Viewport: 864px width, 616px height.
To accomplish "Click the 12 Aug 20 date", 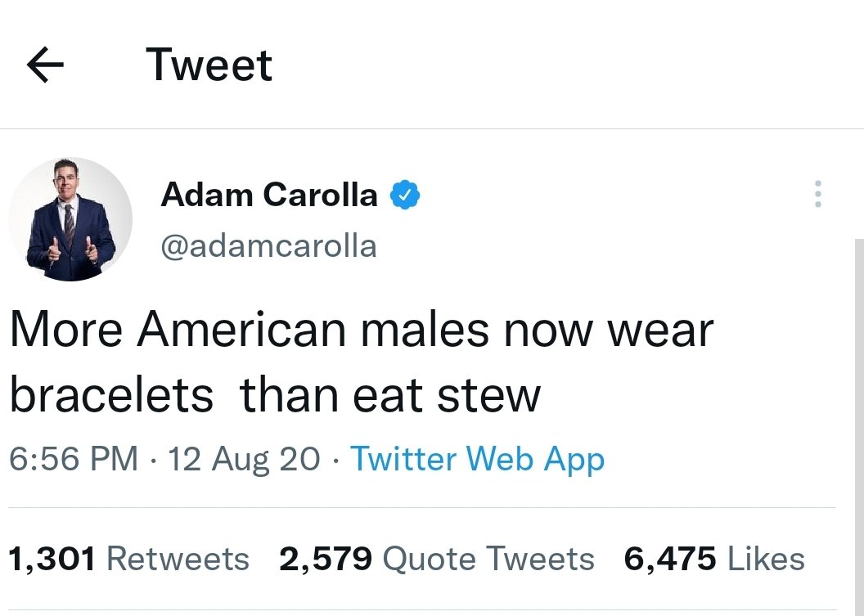I will pyautogui.click(x=244, y=458).
